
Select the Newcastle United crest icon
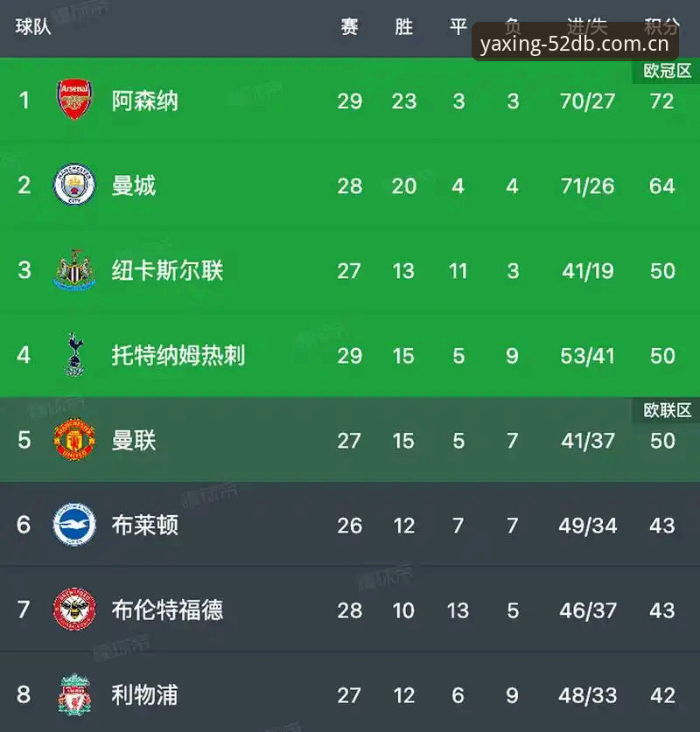74,269
